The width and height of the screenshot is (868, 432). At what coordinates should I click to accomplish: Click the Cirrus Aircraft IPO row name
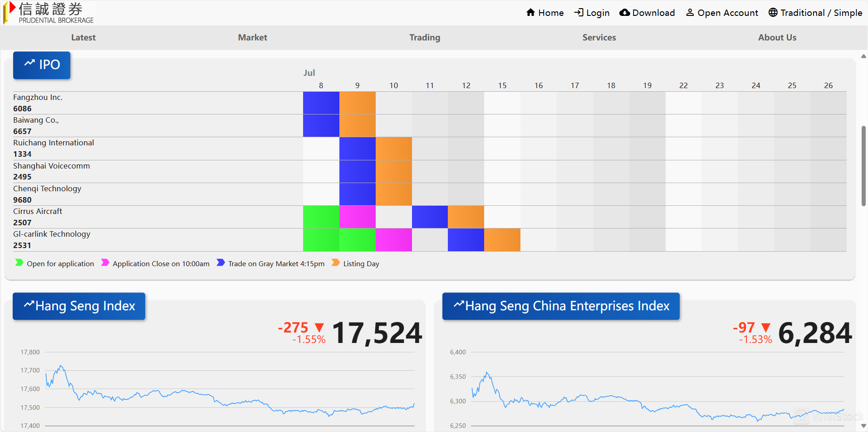[38, 211]
